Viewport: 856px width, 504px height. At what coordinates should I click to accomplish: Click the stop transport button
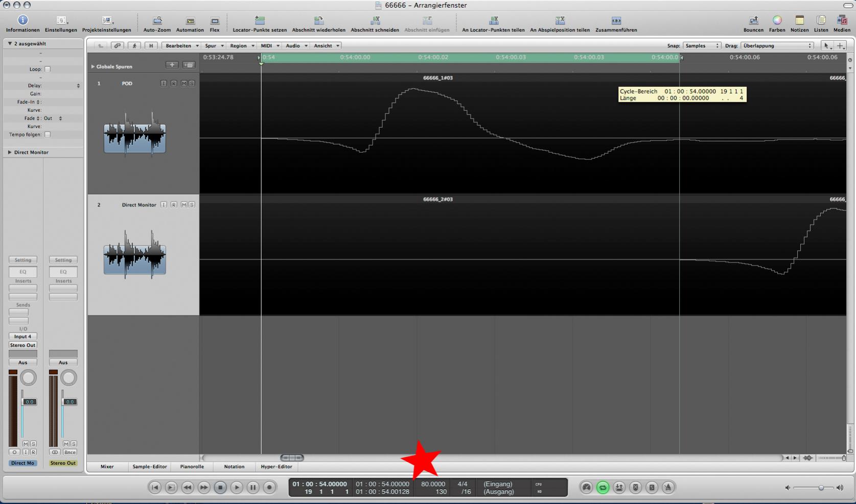[x=220, y=487]
